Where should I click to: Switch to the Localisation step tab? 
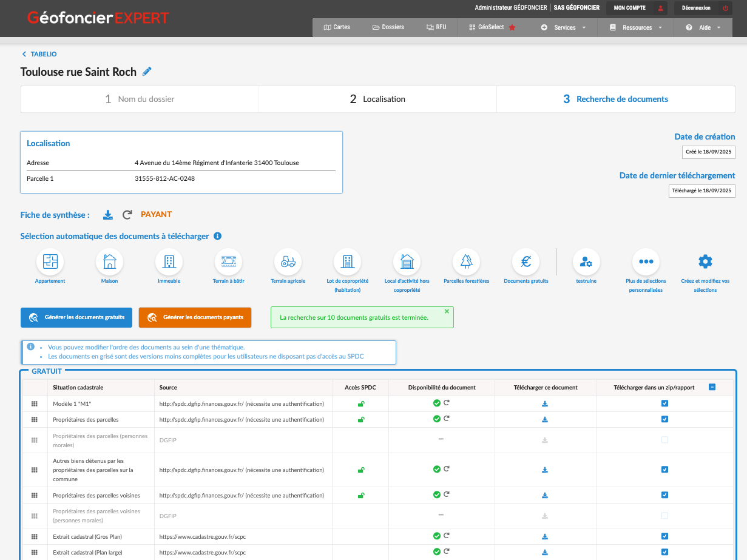click(377, 99)
